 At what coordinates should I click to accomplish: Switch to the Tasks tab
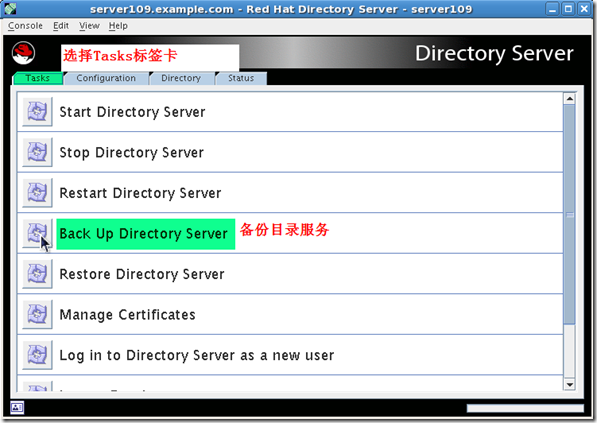click(x=38, y=78)
